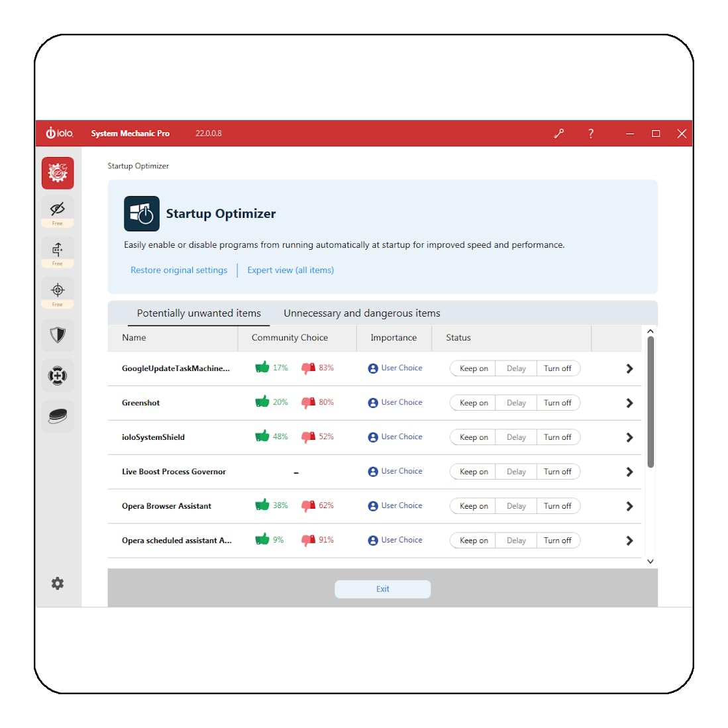Screen dimensions: 728x728
Task: Open settings gear at sidebar bottom
Action: tap(57, 583)
